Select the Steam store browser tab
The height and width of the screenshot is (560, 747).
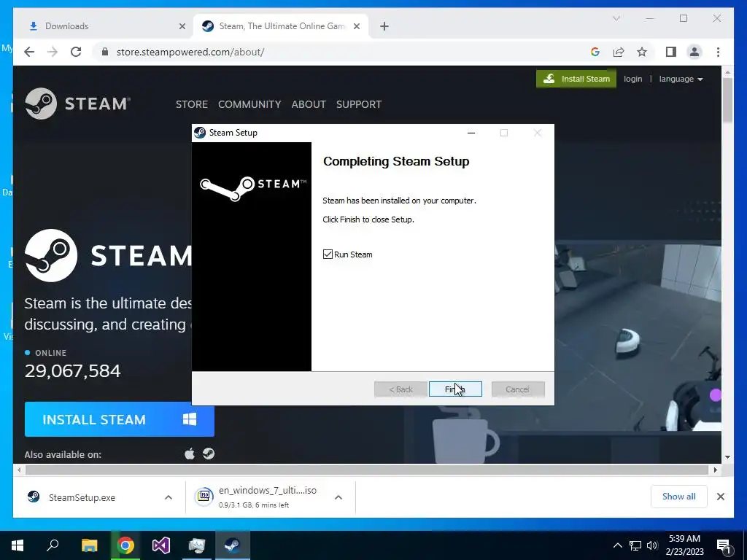click(282, 26)
